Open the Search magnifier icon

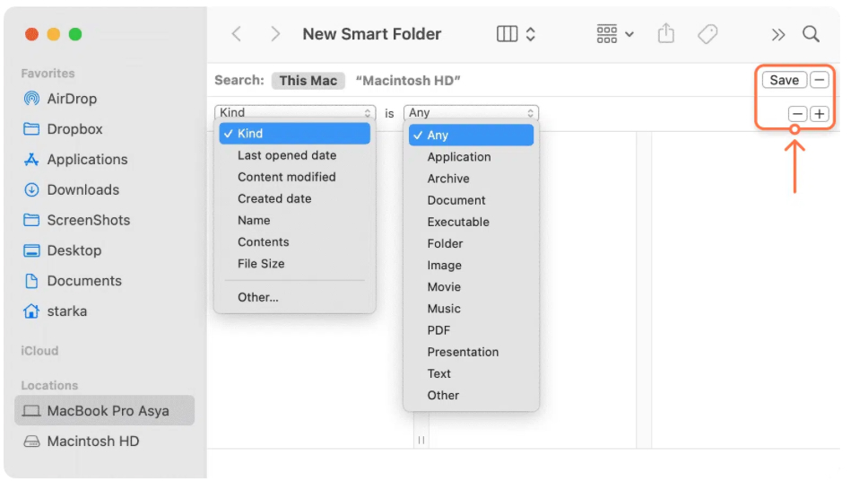pyautogui.click(x=811, y=34)
